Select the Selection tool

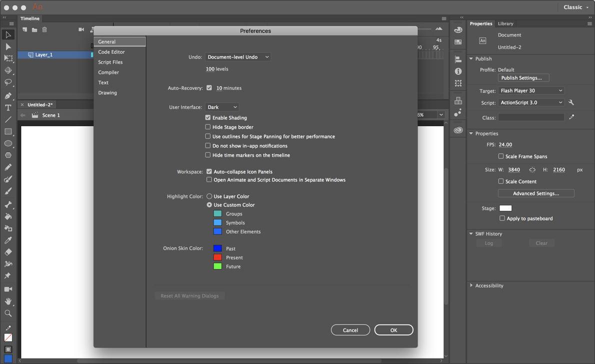[8, 34]
